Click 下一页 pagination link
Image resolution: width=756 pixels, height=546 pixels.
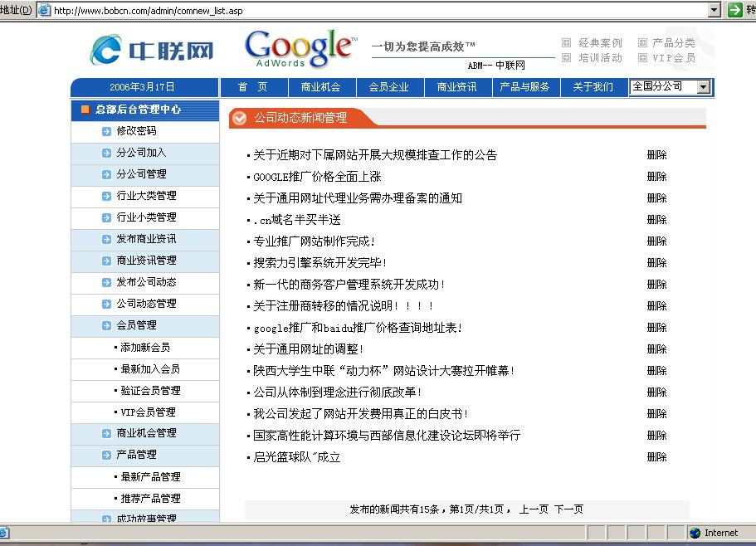(x=568, y=509)
